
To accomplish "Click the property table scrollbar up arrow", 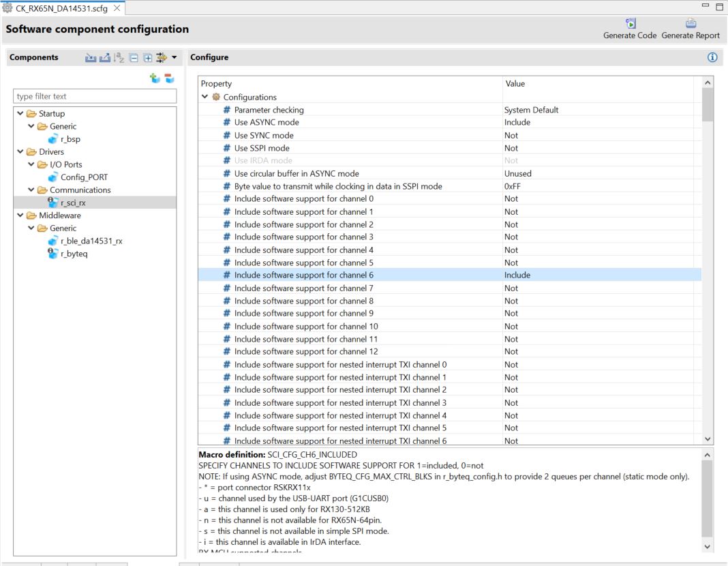I will point(708,83).
